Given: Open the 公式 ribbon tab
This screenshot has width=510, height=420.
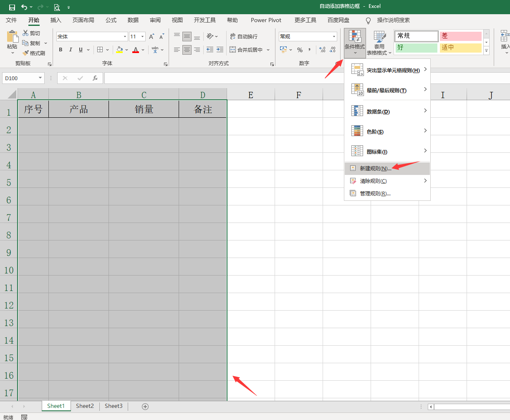Looking at the screenshot, I should (x=111, y=20).
